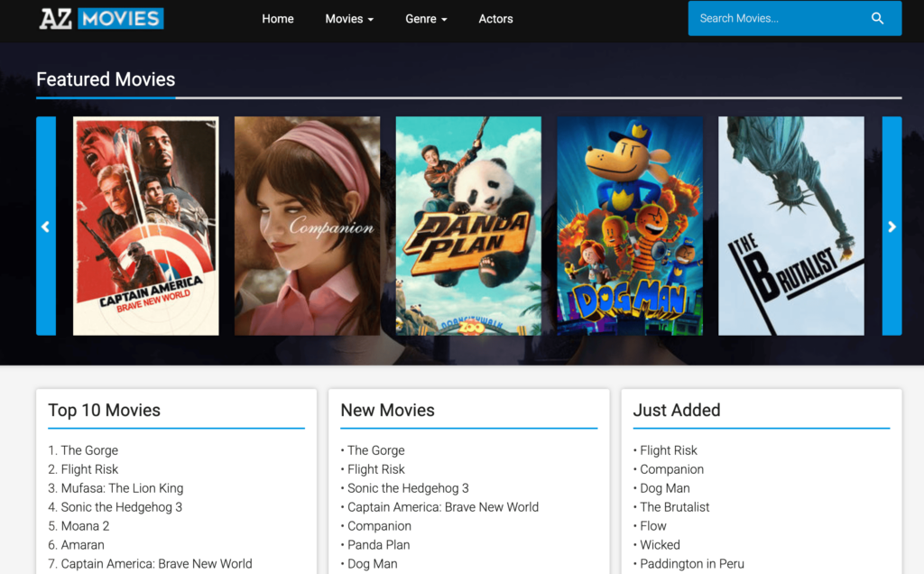Screen dimensions: 924x574
Task: Open Dog Man in Just Added list
Action: coord(665,488)
